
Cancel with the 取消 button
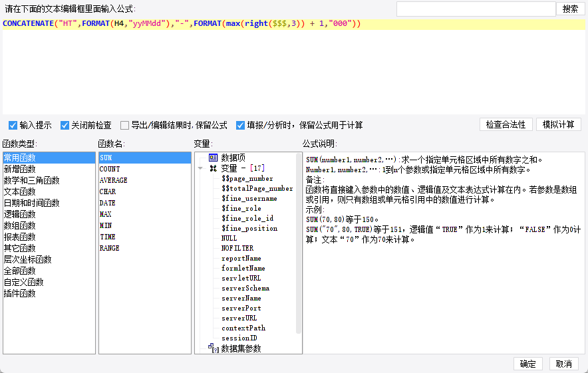click(563, 364)
